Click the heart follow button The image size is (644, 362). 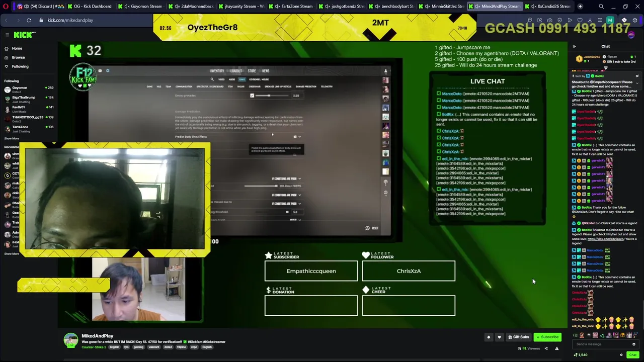click(499, 337)
